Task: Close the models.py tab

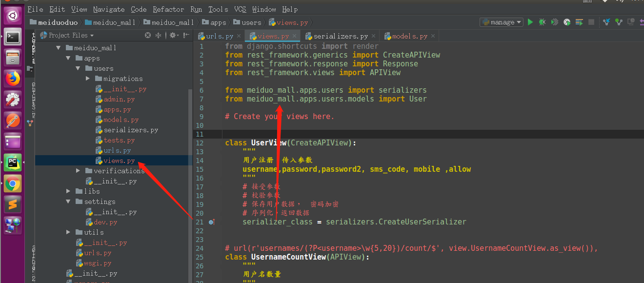Action: point(432,36)
